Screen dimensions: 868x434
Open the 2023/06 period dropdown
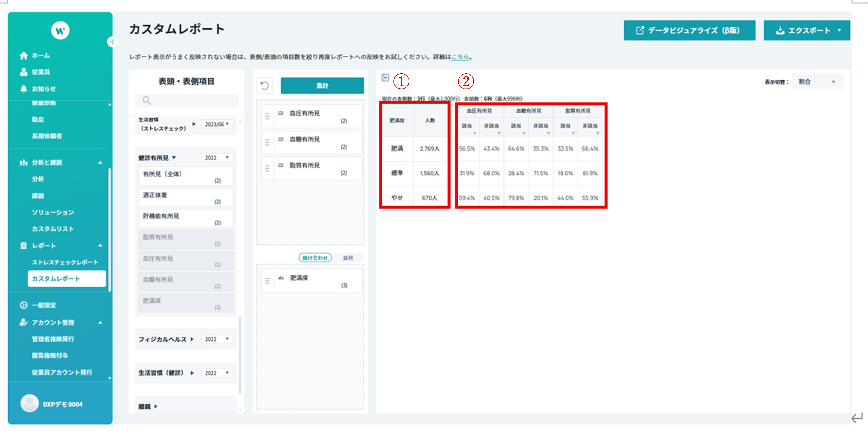(x=217, y=124)
